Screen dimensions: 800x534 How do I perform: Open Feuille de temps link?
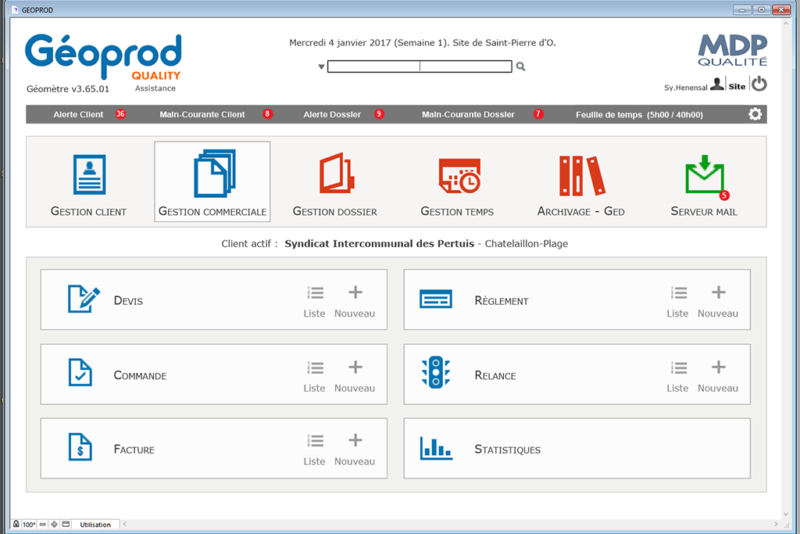pyautogui.click(x=639, y=114)
